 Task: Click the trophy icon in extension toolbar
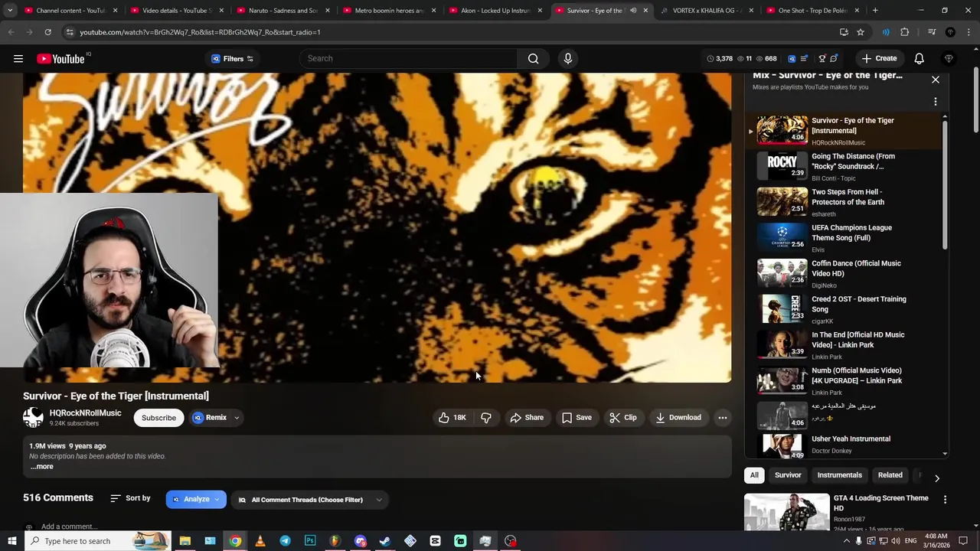click(x=822, y=58)
